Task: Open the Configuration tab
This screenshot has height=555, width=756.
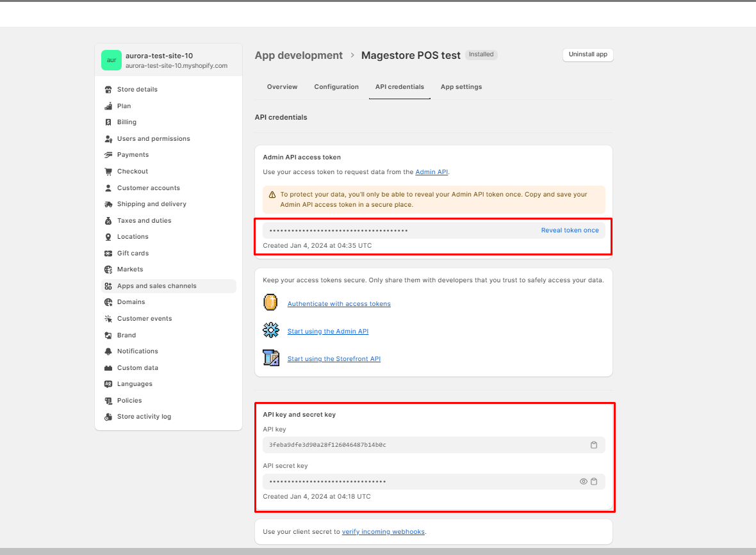Action: pos(336,86)
